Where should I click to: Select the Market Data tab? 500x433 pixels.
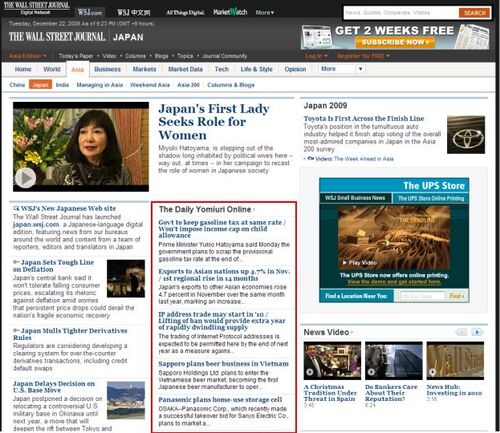click(x=185, y=69)
